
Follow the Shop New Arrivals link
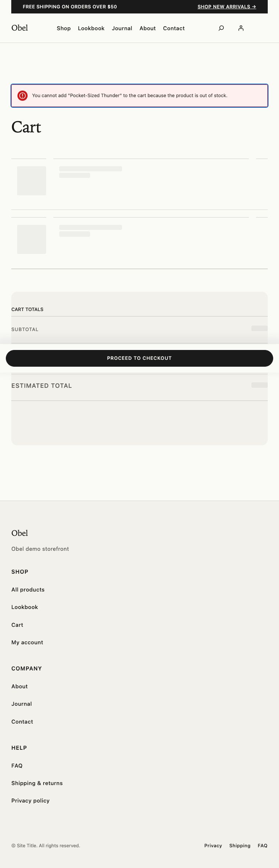pyautogui.click(x=227, y=7)
